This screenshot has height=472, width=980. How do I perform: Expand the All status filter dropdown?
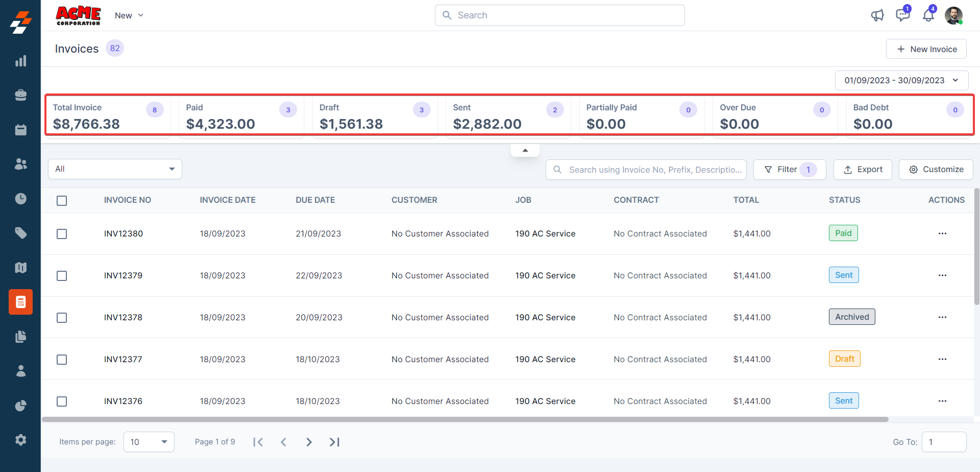point(115,169)
